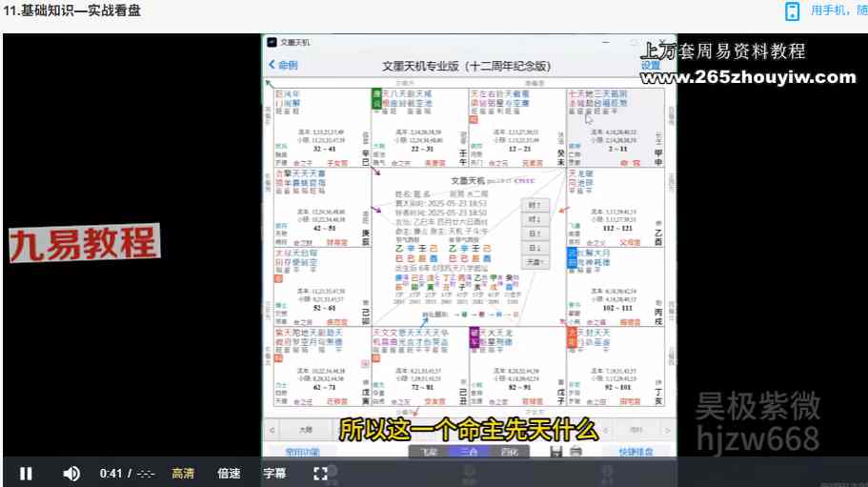
Task: Open the 用手机 mobile viewing link
Action: click(838, 11)
